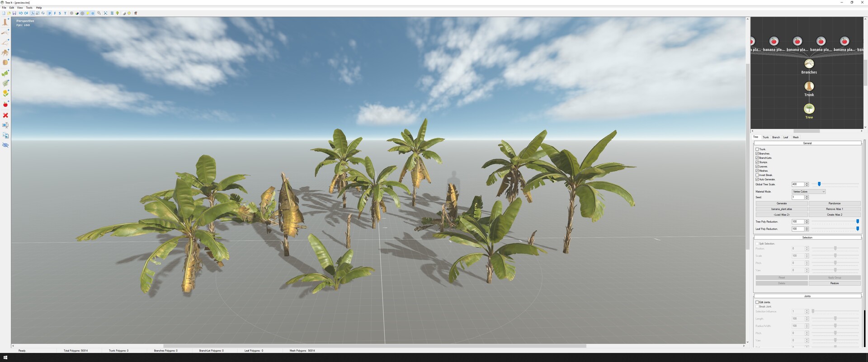Viewport: 868px width, 362px height.
Task: Enable the Trunk checkbox
Action: 757,149
